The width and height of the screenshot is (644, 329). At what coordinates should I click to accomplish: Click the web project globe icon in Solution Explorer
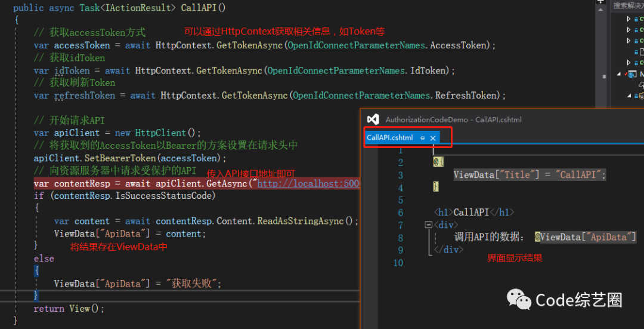631,74
